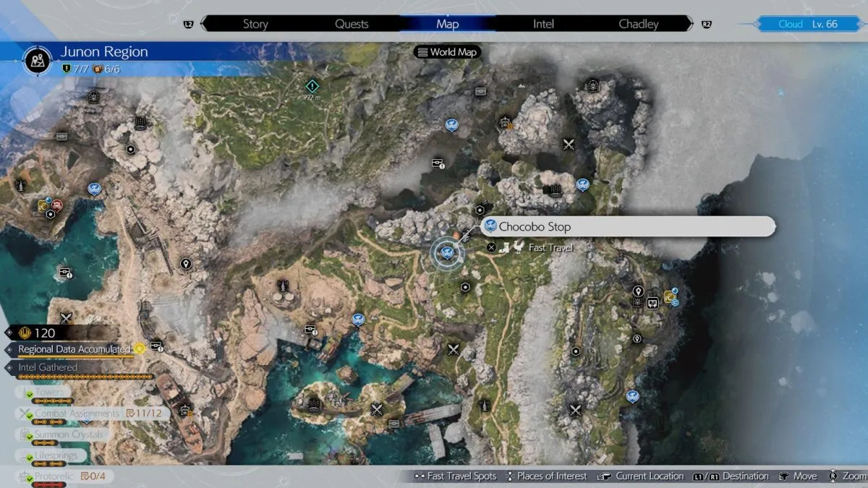Click the R2 shoulder button icon
The width and height of the screenshot is (868, 488).
coord(707,24)
